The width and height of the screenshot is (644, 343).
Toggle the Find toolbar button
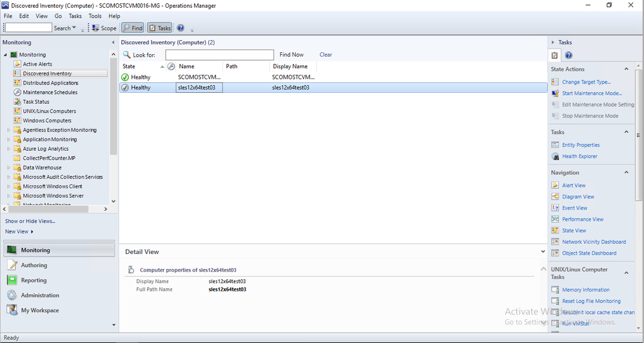[133, 28]
